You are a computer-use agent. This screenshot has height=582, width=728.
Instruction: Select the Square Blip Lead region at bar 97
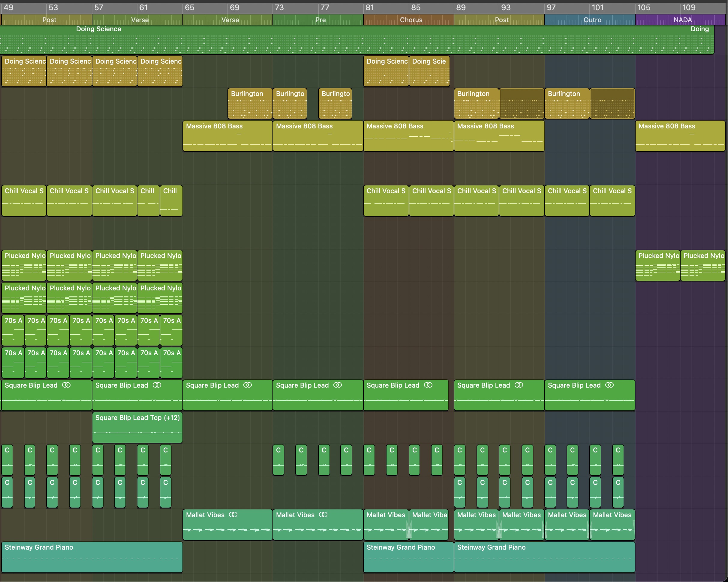[590, 395]
